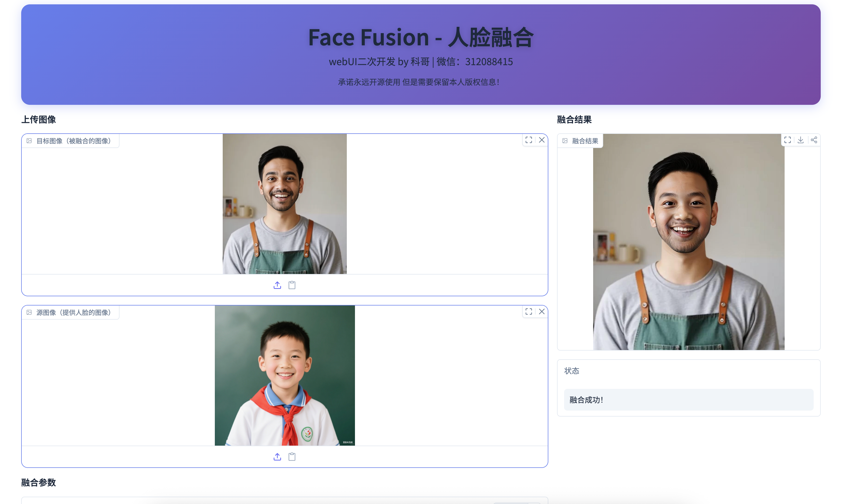This screenshot has height=504, width=843.
Task: Remove the uploaded source image
Action: tap(542, 311)
